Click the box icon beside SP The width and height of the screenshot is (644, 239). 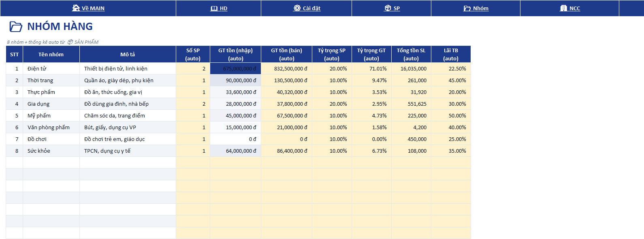click(x=388, y=8)
